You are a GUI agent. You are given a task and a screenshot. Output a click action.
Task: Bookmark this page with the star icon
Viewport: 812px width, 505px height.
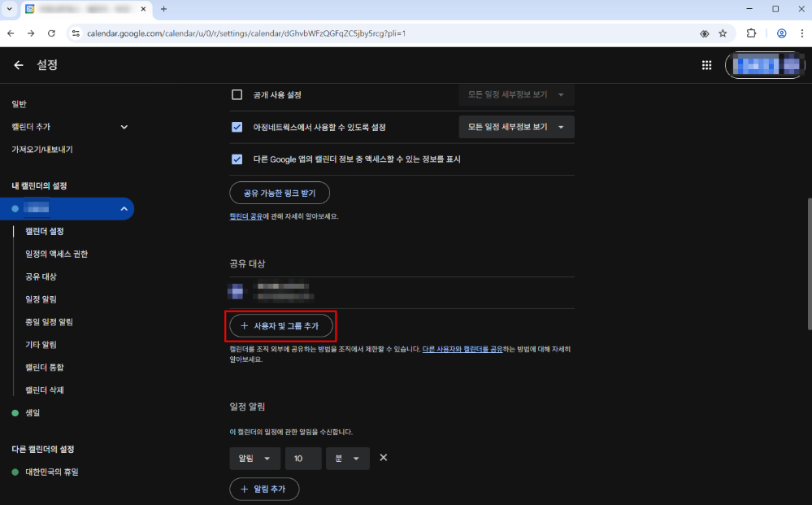coord(723,33)
